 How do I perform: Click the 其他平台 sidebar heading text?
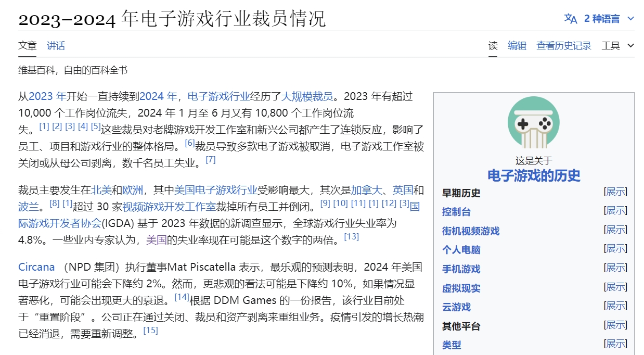pyautogui.click(x=461, y=326)
